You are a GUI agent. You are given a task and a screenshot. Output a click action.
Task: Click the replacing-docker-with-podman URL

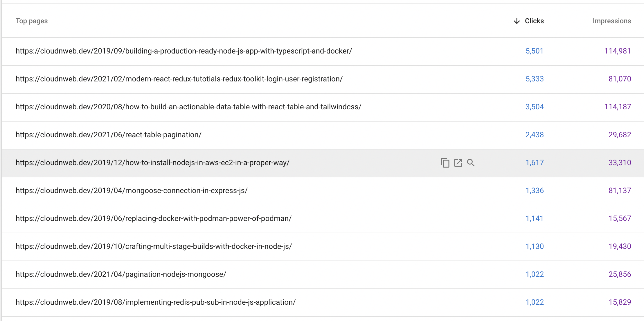pyautogui.click(x=153, y=219)
